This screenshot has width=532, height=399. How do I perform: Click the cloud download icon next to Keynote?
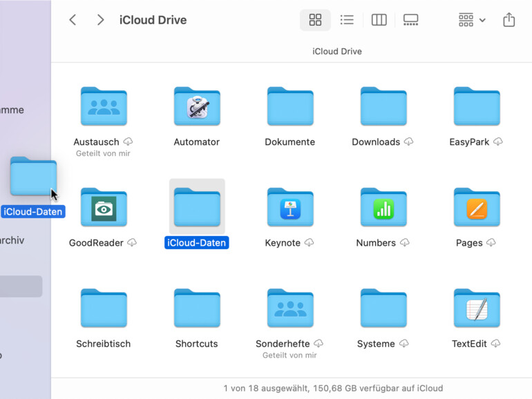pos(309,242)
